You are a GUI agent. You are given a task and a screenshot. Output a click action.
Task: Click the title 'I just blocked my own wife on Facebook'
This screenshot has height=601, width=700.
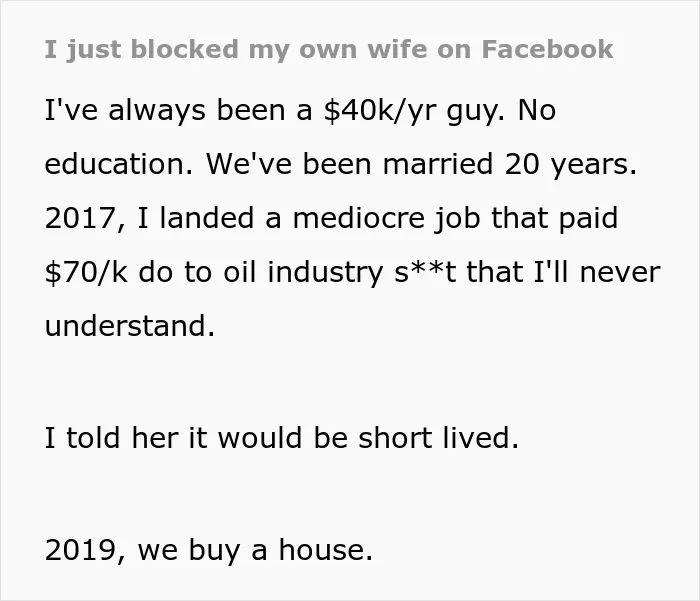click(329, 50)
